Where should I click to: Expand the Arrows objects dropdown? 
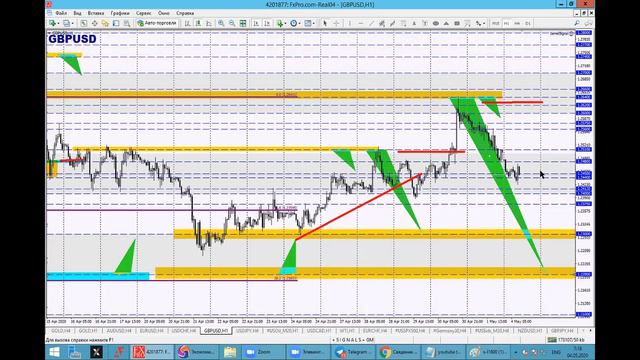(x=484, y=23)
